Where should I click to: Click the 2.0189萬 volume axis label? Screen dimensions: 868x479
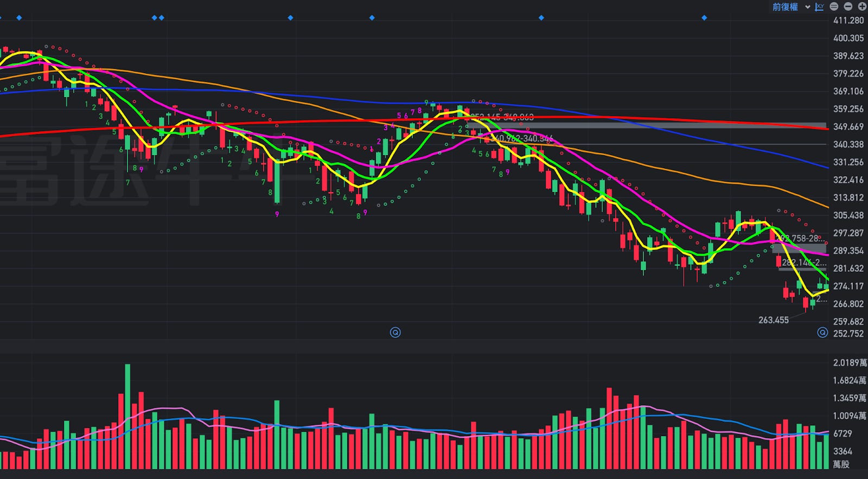coord(850,363)
